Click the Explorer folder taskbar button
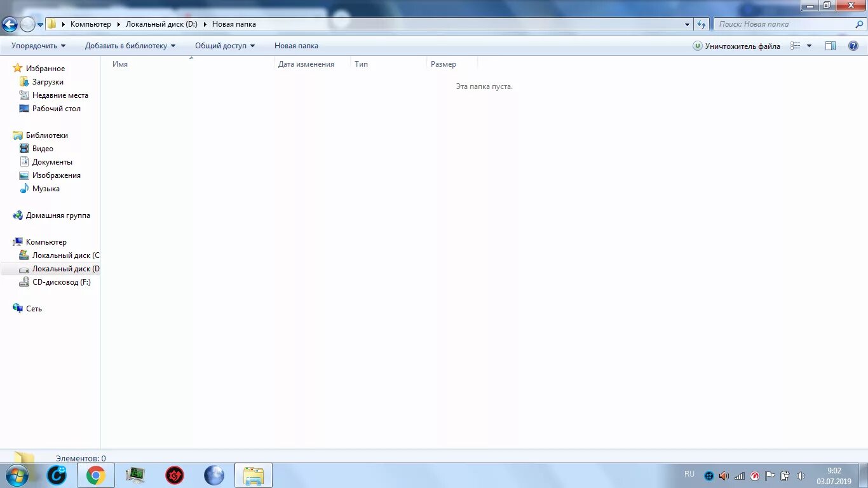The height and width of the screenshot is (488, 868). (x=254, y=475)
